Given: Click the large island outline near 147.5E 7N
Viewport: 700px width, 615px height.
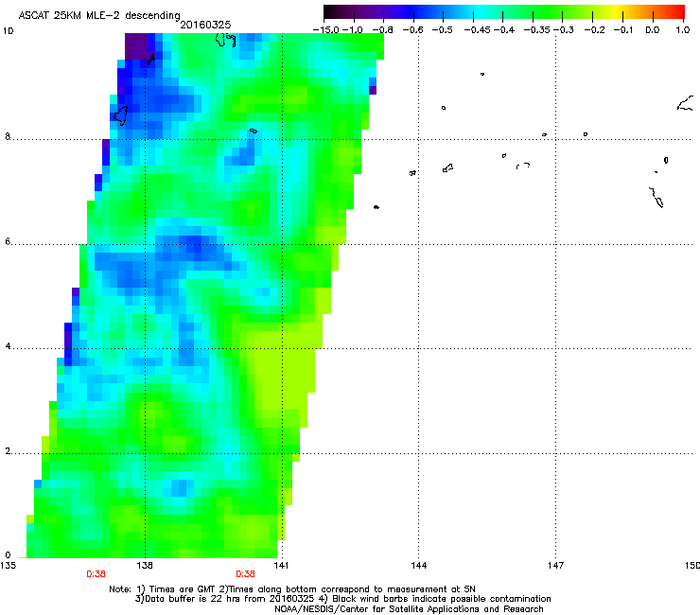Looking at the screenshot, I should pyautogui.click(x=656, y=198).
